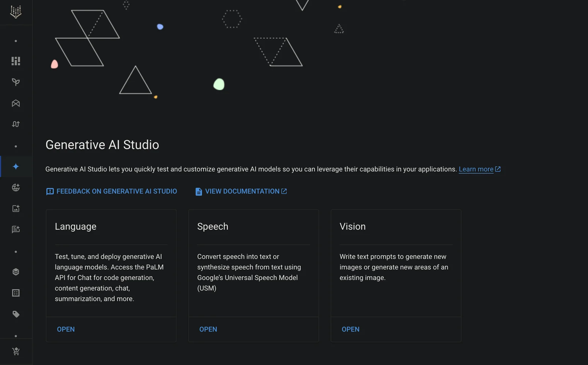The width and height of the screenshot is (588, 365).
Task: Open the globe sparkle Language sidebar icon
Action: (16, 188)
